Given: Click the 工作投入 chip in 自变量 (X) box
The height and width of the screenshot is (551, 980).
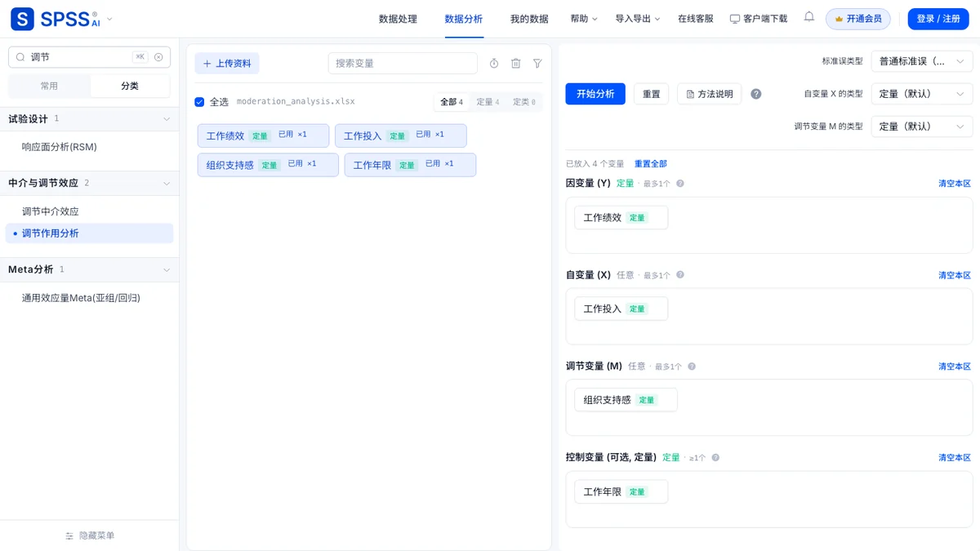Looking at the screenshot, I should coord(621,309).
